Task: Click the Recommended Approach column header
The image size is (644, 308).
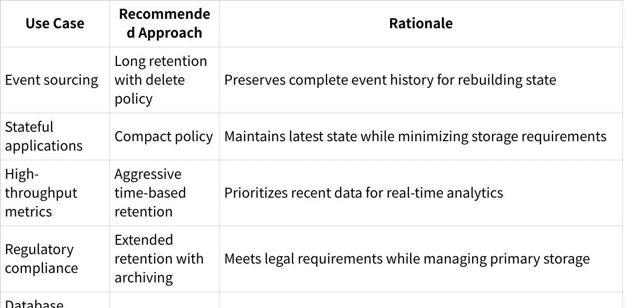Action: click(x=165, y=24)
